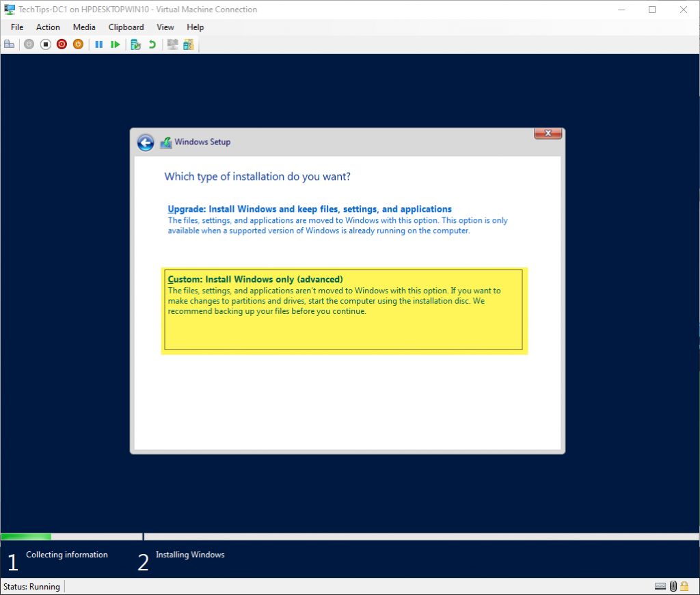Pause the virtual machine
Viewport: 700px width, 595px height.
coord(99,44)
